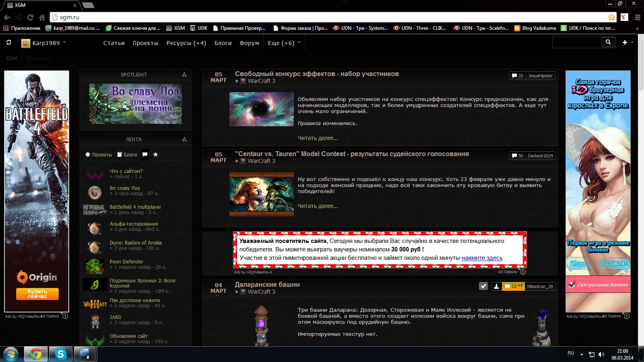Open the feed item Что с сайтом?

click(126, 171)
